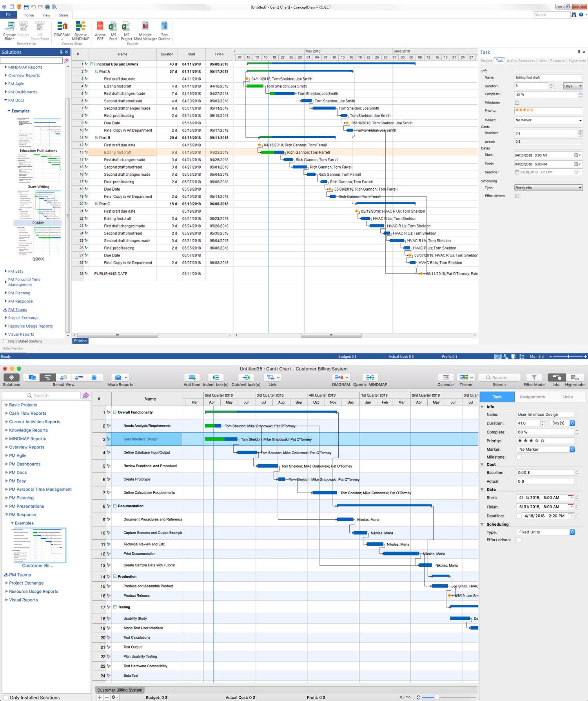The height and width of the screenshot is (701, 588).
Task: Click the Indent task(s) icon
Action: (x=216, y=377)
